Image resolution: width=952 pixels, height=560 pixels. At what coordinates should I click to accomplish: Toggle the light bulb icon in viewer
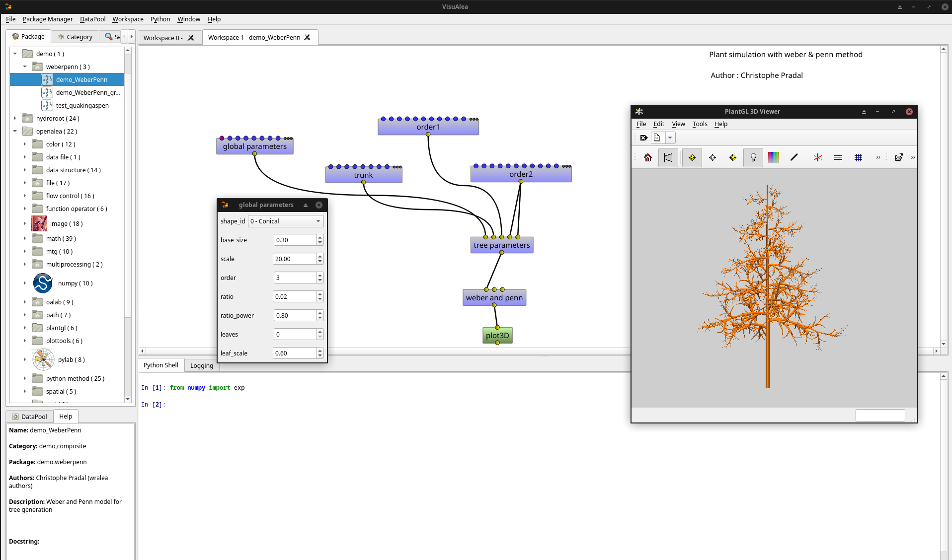pos(753,158)
